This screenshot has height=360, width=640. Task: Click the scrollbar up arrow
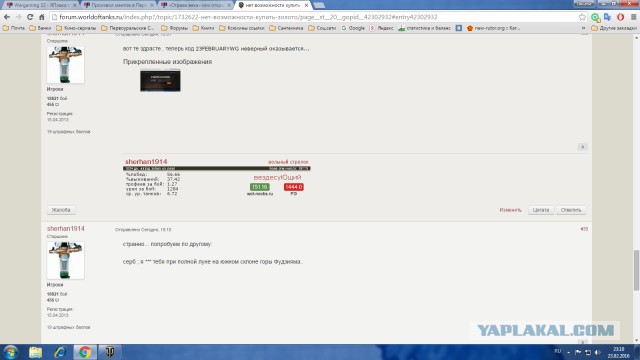[636, 38]
